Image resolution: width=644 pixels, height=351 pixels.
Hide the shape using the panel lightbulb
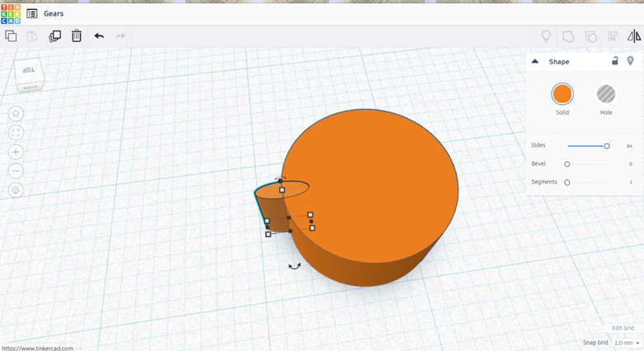(x=631, y=61)
